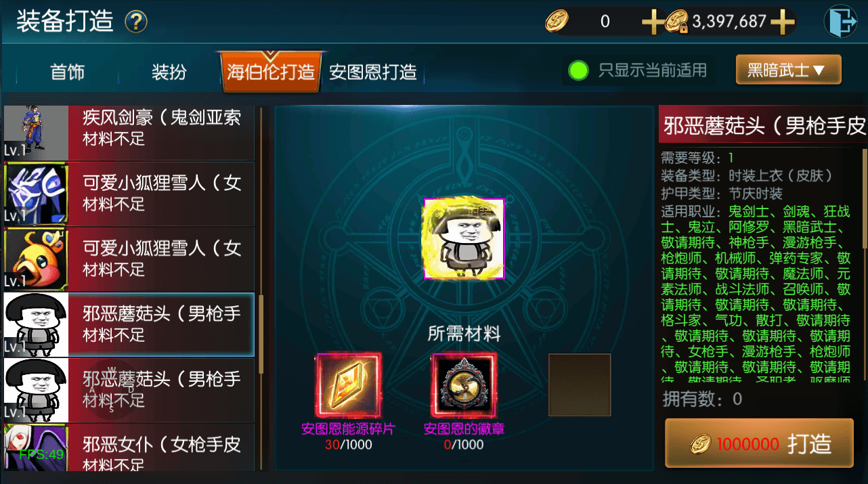Tap 安图恩能源碎片 material icon

coord(348,386)
